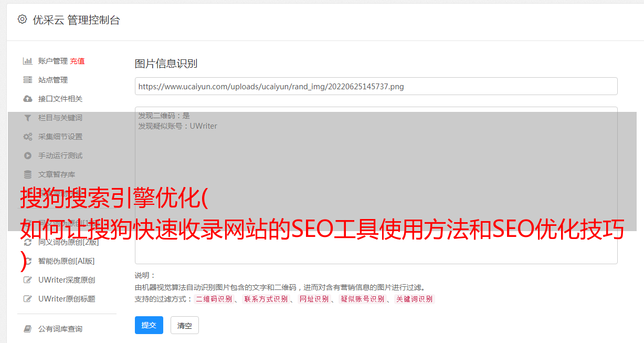Click the edit icon for UWriter原创标题
Image resolution: width=644 pixels, height=343 pixels.
28,299
